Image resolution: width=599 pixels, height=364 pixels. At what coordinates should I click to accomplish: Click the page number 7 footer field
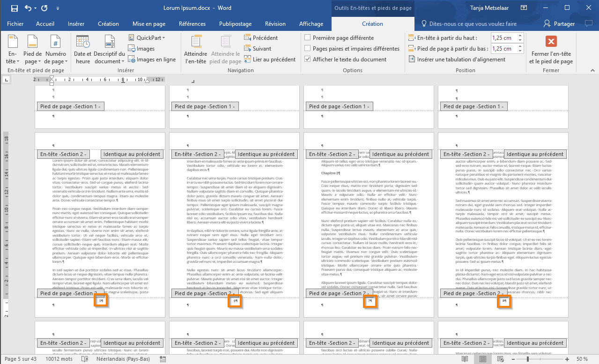[x=370, y=301]
